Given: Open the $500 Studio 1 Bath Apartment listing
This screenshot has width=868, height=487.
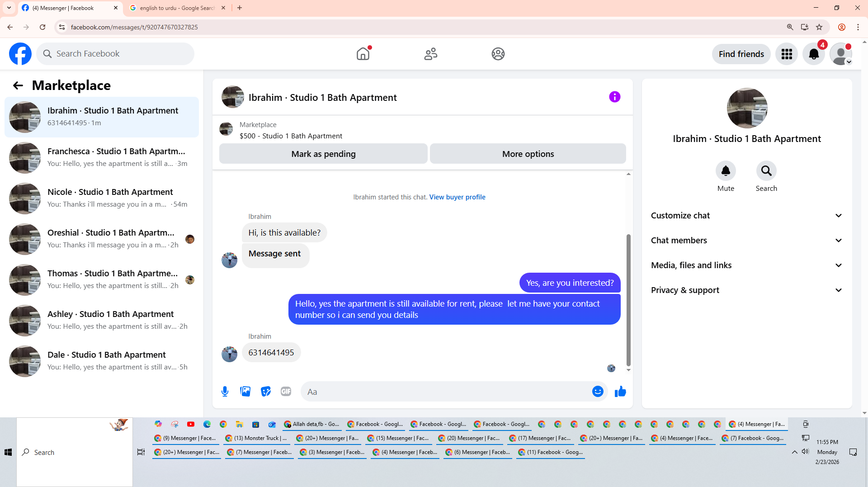Looking at the screenshot, I should [x=291, y=136].
